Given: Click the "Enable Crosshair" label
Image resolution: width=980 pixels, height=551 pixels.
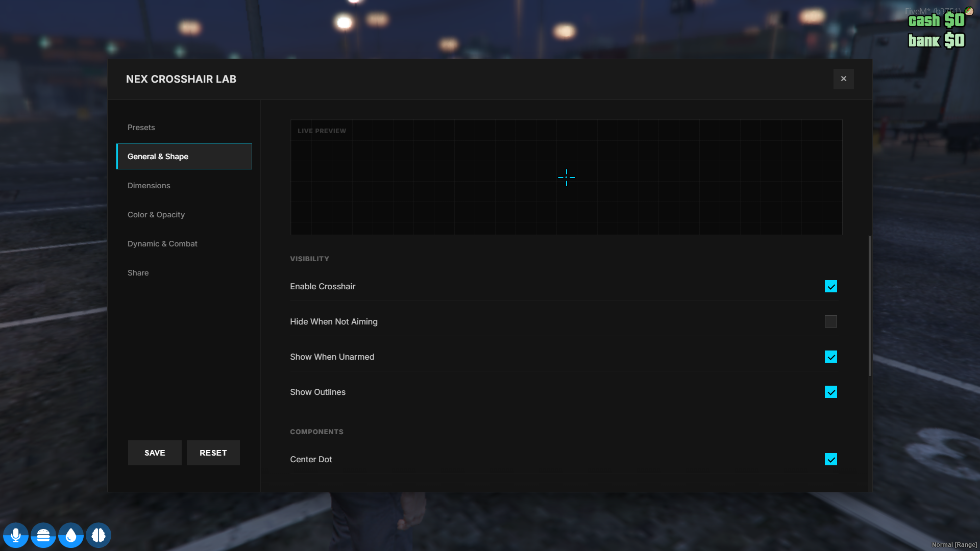Looking at the screenshot, I should coord(323,286).
